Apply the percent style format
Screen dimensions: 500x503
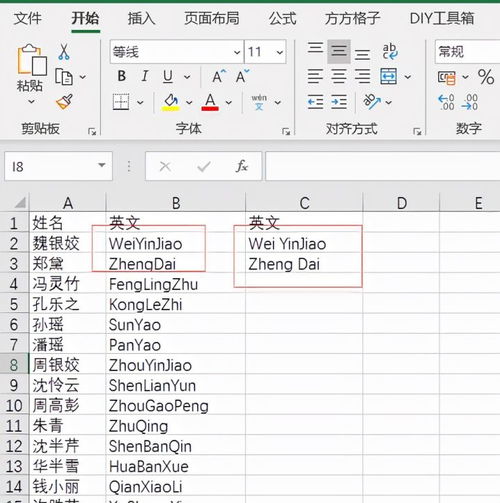point(486,77)
